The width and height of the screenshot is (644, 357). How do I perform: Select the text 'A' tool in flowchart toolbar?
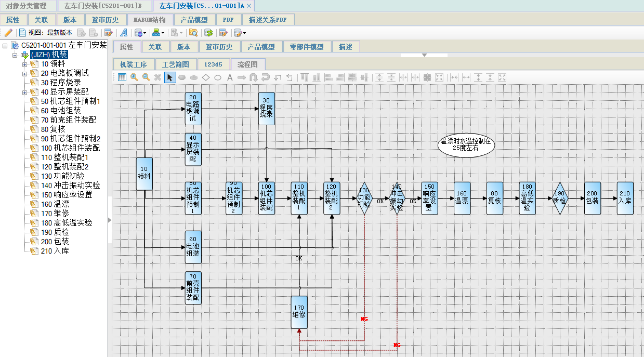[230, 77]
